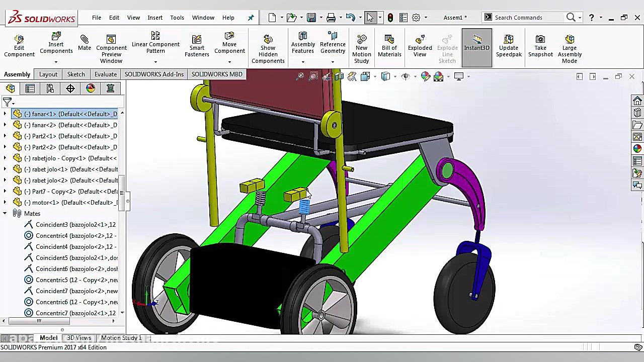Launch Smart Fasteners tool
Viewport: 644px width, 362px height.
pos(197,46)
